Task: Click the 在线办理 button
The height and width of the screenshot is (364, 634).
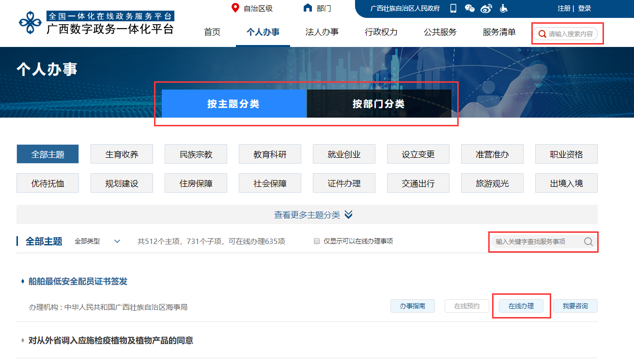Action: tap(521, 306)
